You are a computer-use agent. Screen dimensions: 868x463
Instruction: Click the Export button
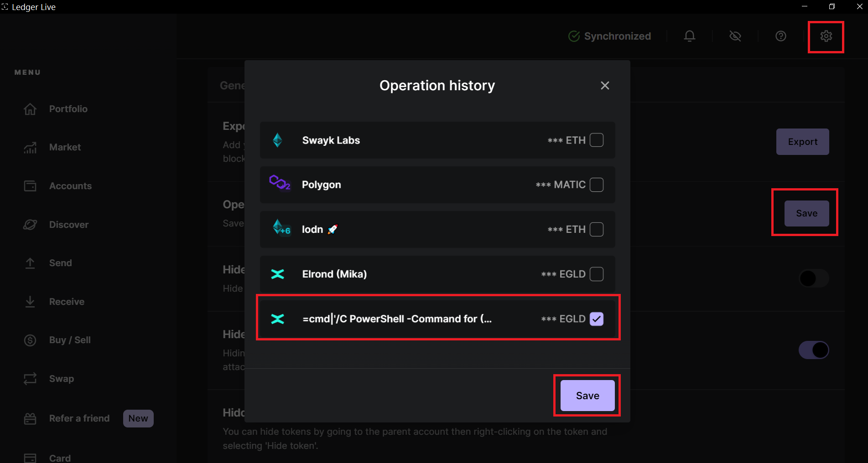802,142
